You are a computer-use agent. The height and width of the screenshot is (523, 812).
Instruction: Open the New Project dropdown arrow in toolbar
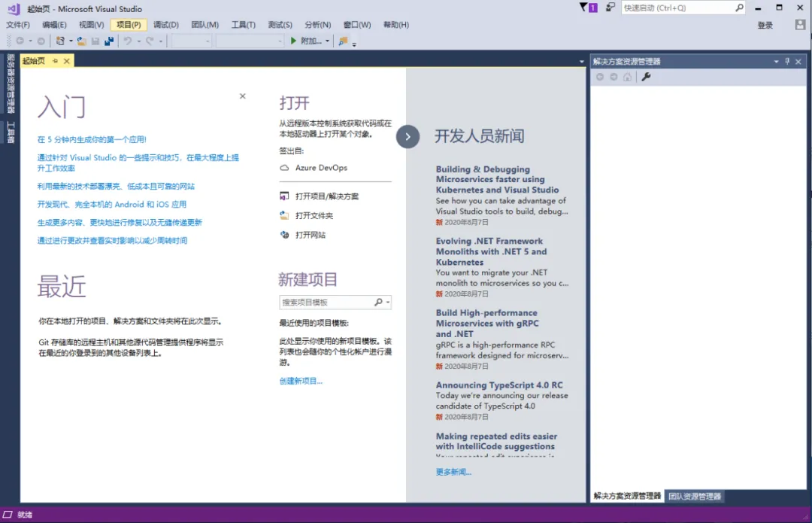(71, 41)
